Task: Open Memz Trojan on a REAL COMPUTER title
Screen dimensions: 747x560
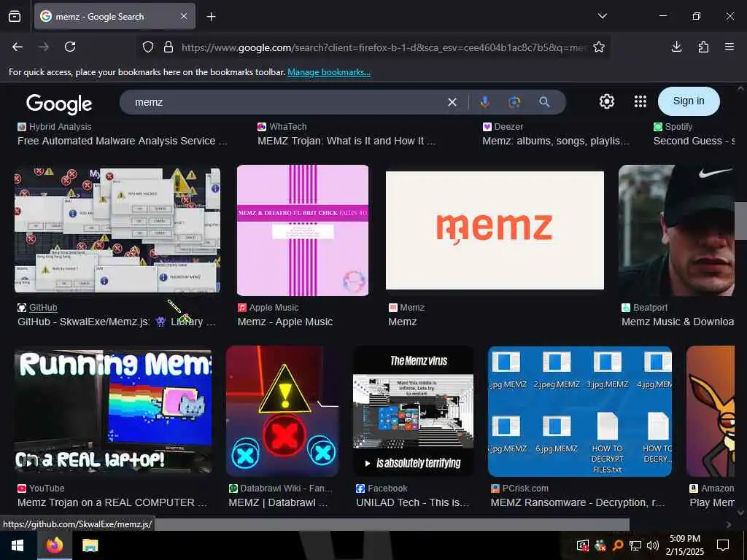Action: pyautogui.click(x=112, y=503)
